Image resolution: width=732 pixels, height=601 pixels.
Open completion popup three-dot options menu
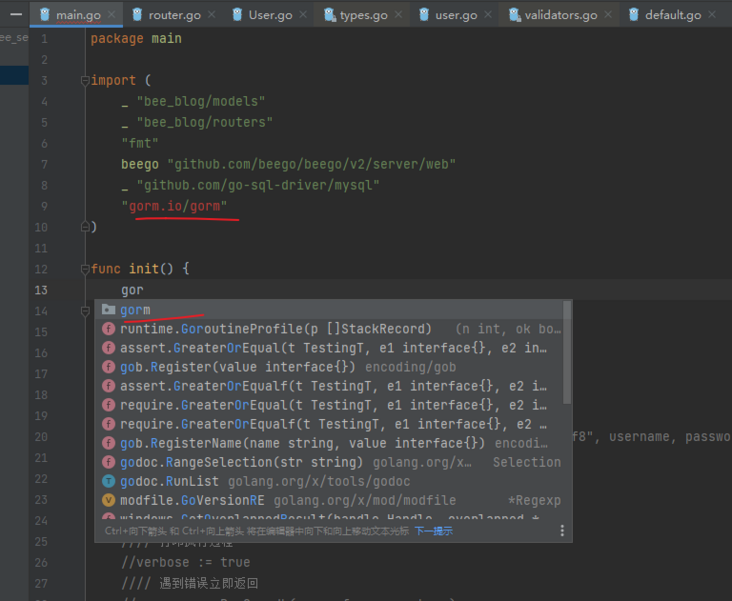tap(562, 531)
